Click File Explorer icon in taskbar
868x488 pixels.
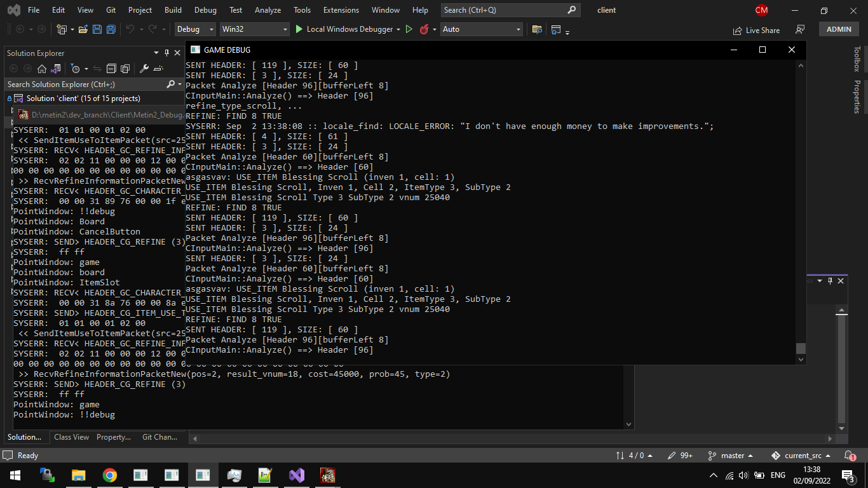coord(79,475)
